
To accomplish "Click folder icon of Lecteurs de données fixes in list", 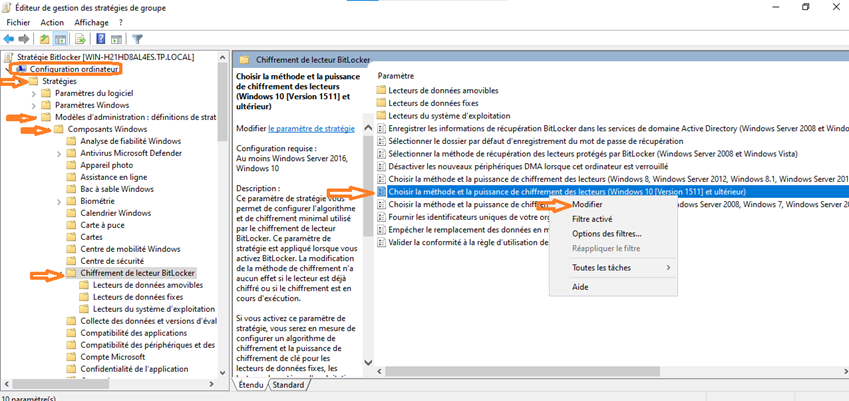I will click(381, 103).
